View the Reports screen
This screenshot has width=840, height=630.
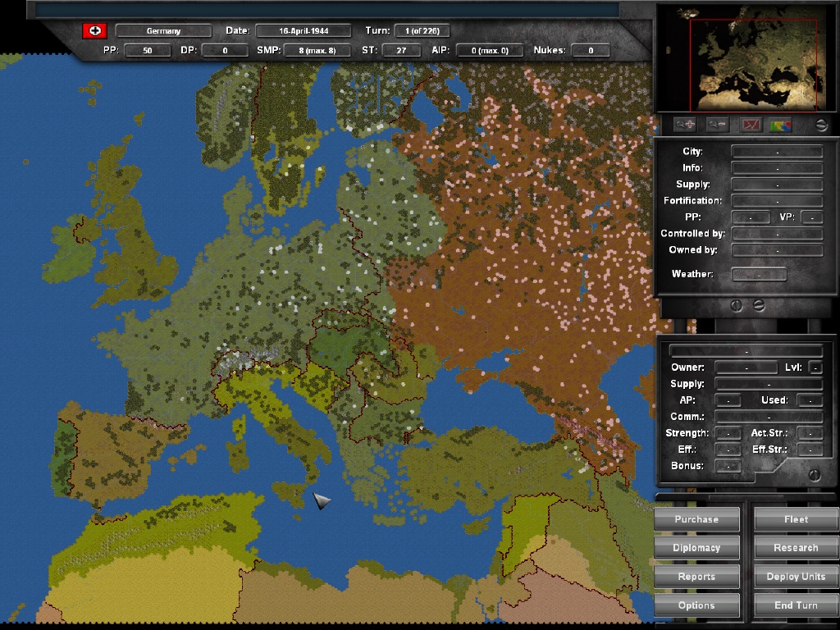coord(696,576)
